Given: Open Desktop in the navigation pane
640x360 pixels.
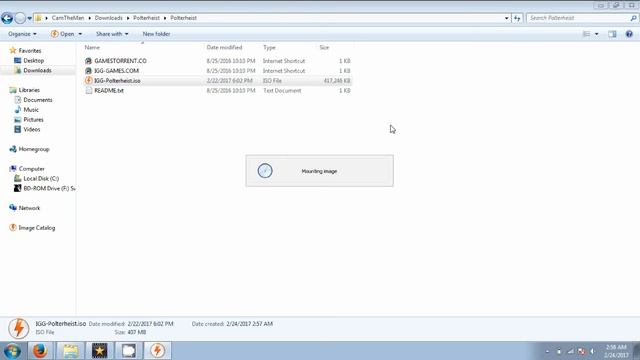Looking at the screenshot, I should click(33, 60).
